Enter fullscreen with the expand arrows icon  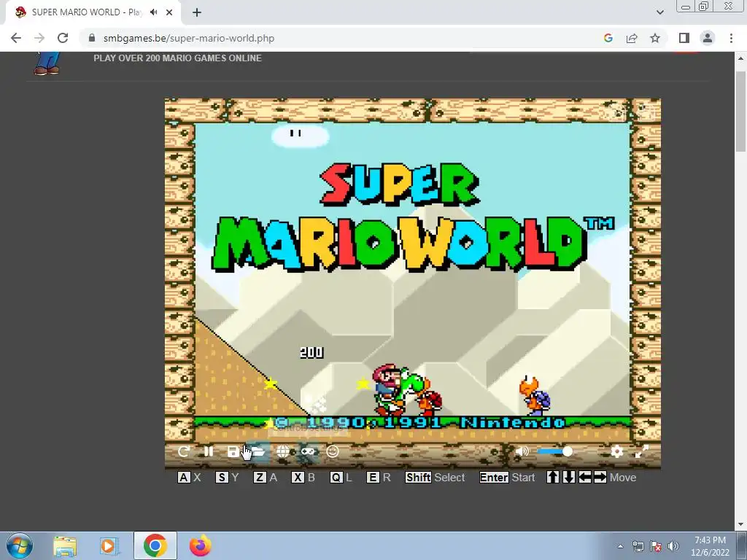point(642,451)
